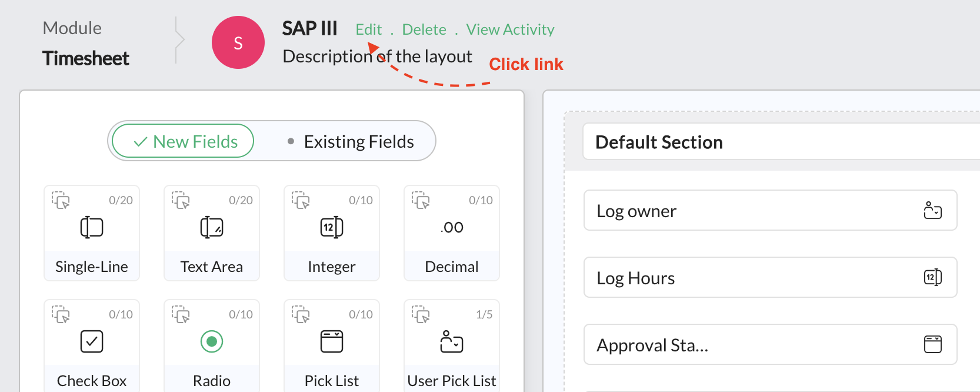Switch to the New Fields tab
This screenshot has width=980, height=392.
click(183, 141)
